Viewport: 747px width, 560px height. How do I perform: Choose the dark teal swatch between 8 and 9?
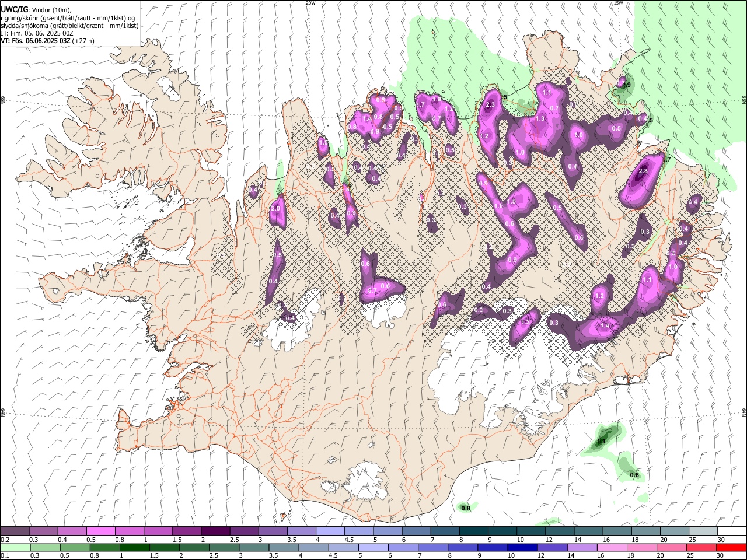tap(473, 531)
